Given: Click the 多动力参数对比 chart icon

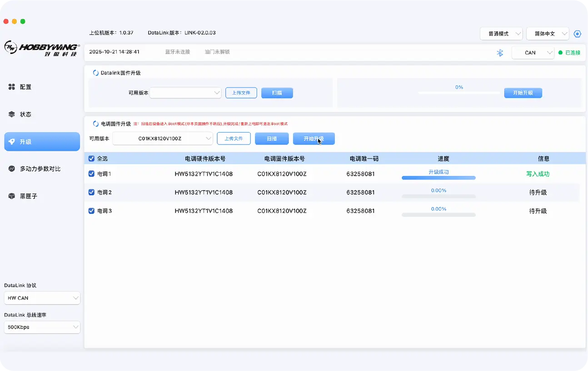Looking at the screenshot, I should point(12,169).
